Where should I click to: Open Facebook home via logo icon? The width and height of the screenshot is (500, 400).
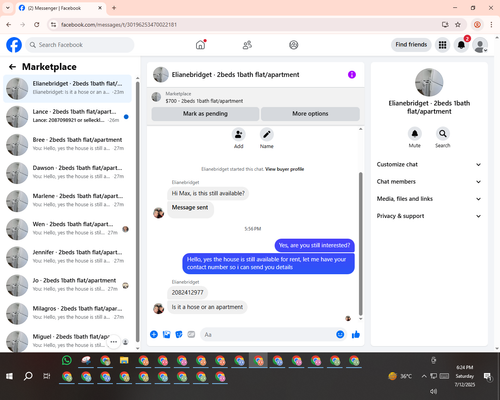click(14, 45)
